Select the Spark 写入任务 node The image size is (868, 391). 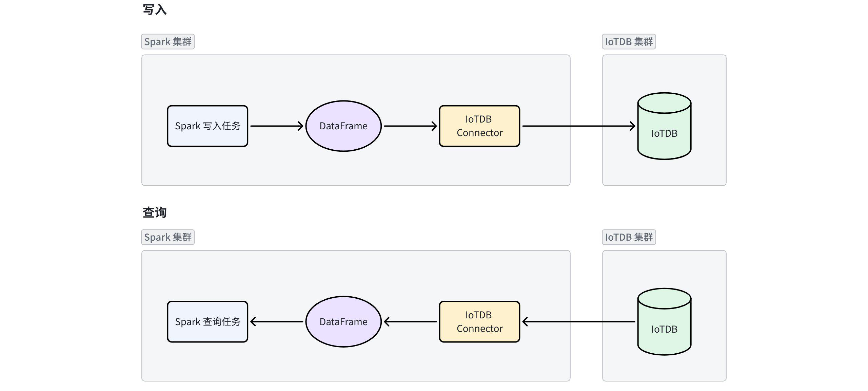click(x=208, y=126)
